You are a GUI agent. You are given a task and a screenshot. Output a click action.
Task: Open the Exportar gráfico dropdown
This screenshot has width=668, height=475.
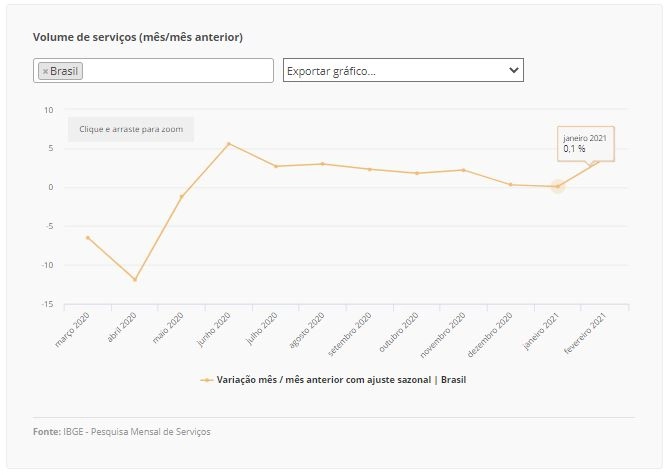click(x=403, y=70)
